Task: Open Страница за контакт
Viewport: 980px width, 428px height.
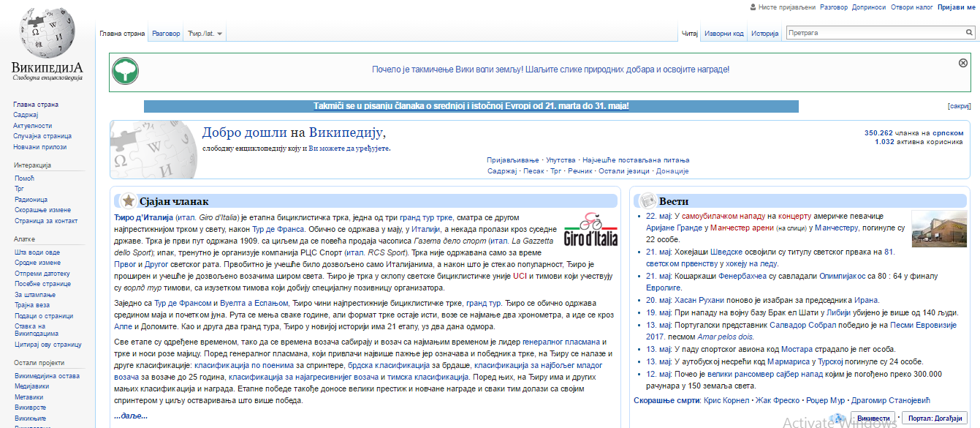Action: (46, 220)
